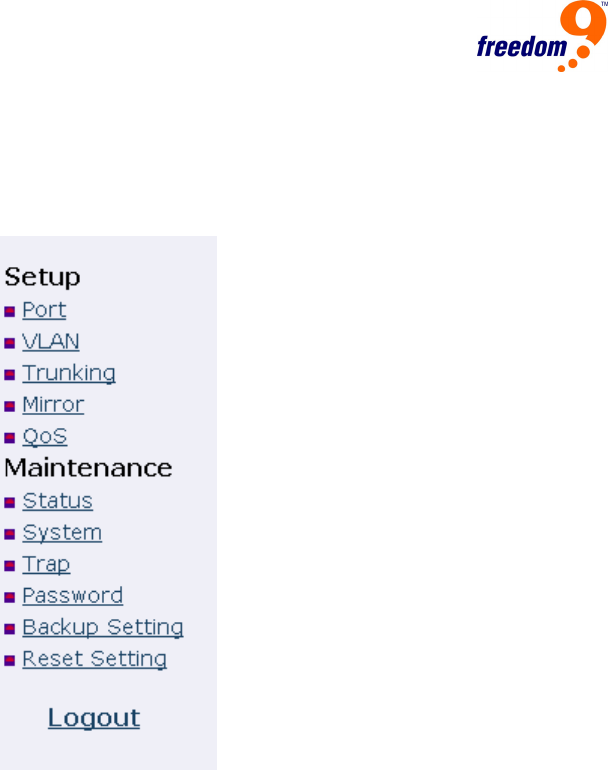Image resolution: width=608 pixels, height=770 pixels.
Task: Go to the Trap settings page
Action: (x=46, y=564)
